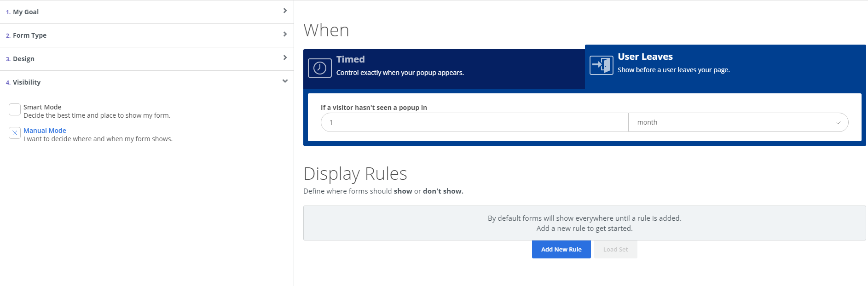Click the exit door icon on User Leaves
Image resolution: width=868 pixels, height=286 pixels.
pyautogui.click(x=601, y=65)
